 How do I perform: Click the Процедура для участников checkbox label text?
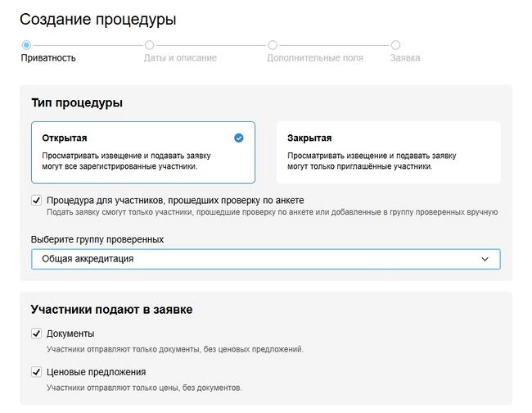175,200
